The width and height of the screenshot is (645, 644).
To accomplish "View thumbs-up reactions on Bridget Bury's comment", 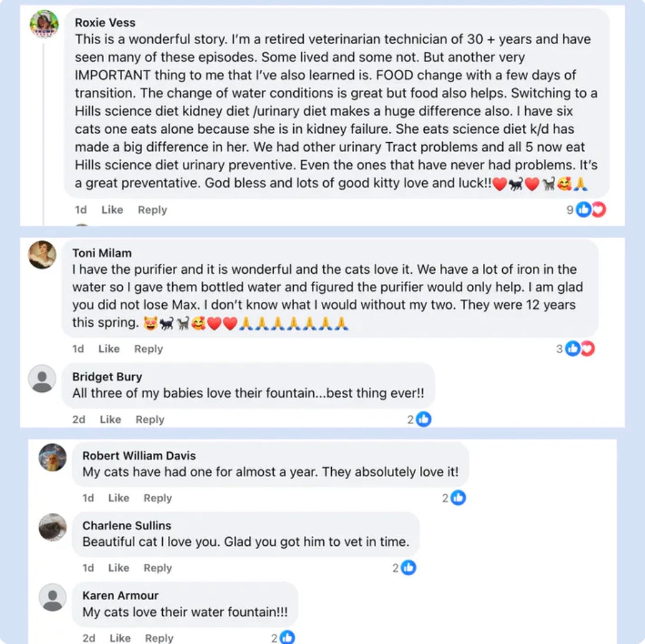I will [x=419, y=420].
